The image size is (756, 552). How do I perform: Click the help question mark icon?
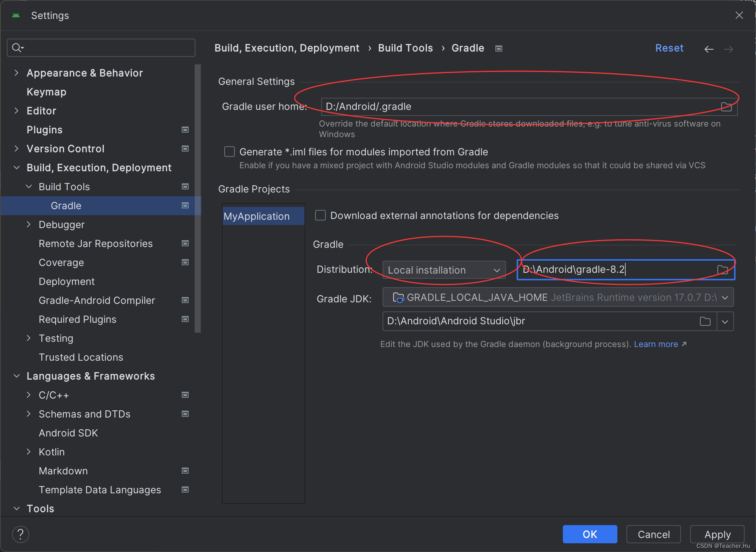[x=20, y=534]
